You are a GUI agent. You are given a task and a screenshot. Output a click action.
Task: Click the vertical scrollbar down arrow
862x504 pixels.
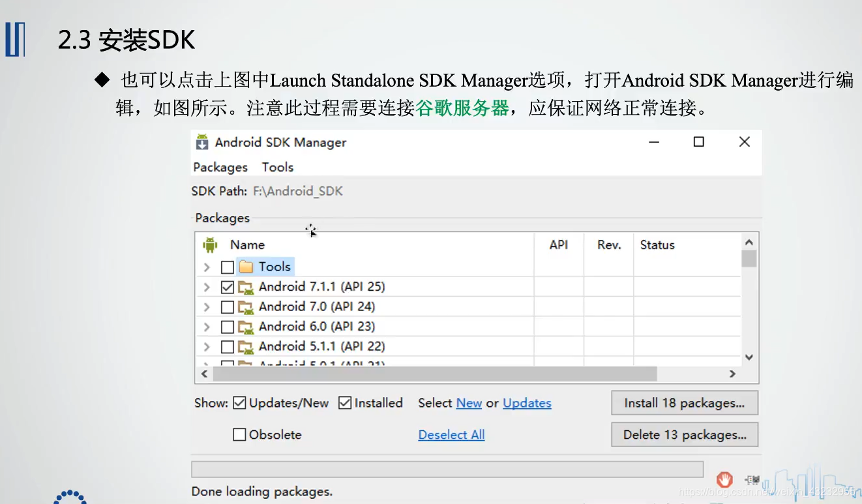749,357
